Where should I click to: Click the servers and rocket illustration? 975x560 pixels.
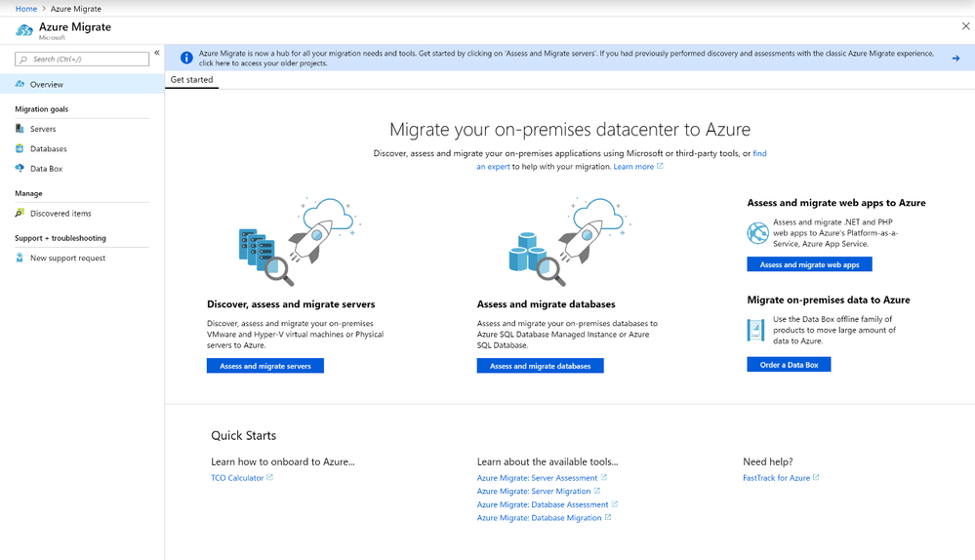[301, 242]
